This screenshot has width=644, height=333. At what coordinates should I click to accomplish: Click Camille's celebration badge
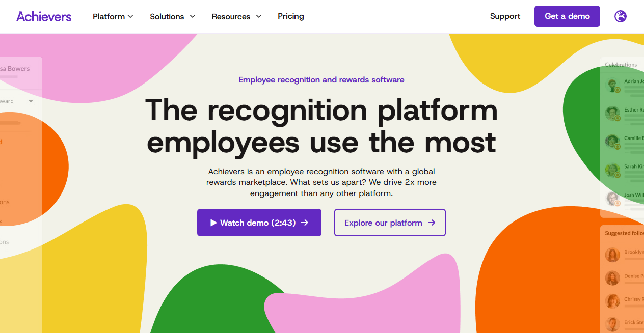(x=616, y=147)
